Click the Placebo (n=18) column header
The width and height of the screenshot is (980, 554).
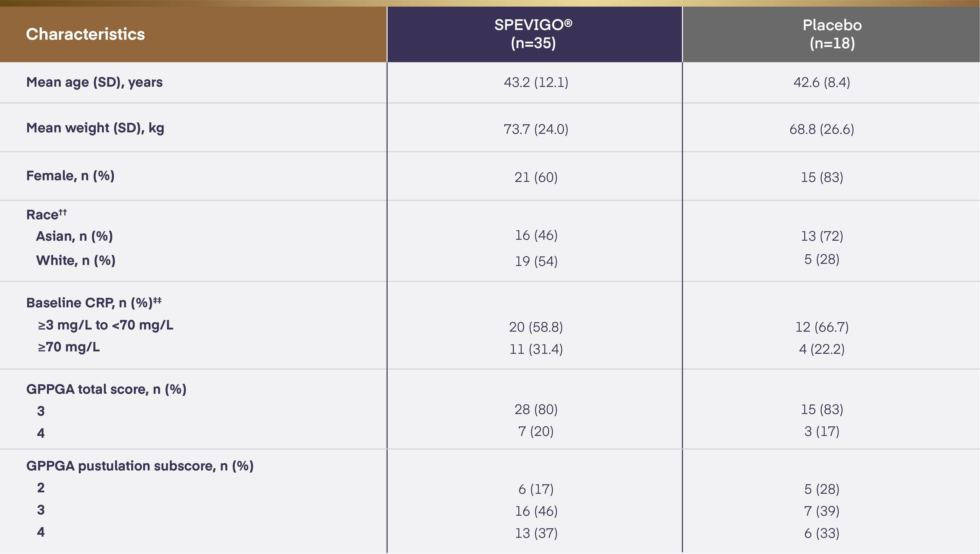832,34
